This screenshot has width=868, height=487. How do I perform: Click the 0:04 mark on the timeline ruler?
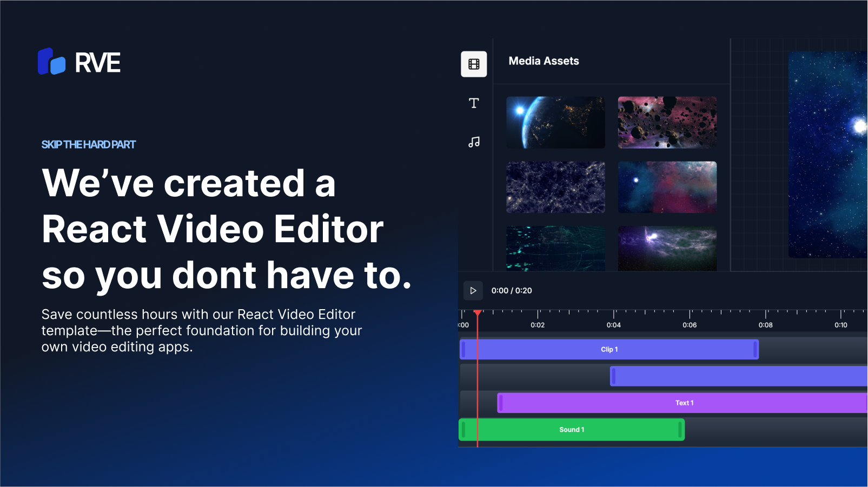click(614, 325)
